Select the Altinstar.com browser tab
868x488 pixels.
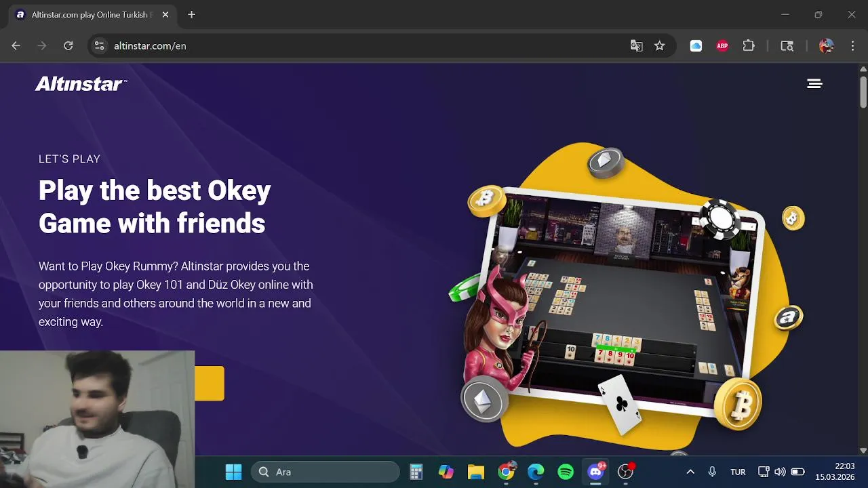(92, 14)
